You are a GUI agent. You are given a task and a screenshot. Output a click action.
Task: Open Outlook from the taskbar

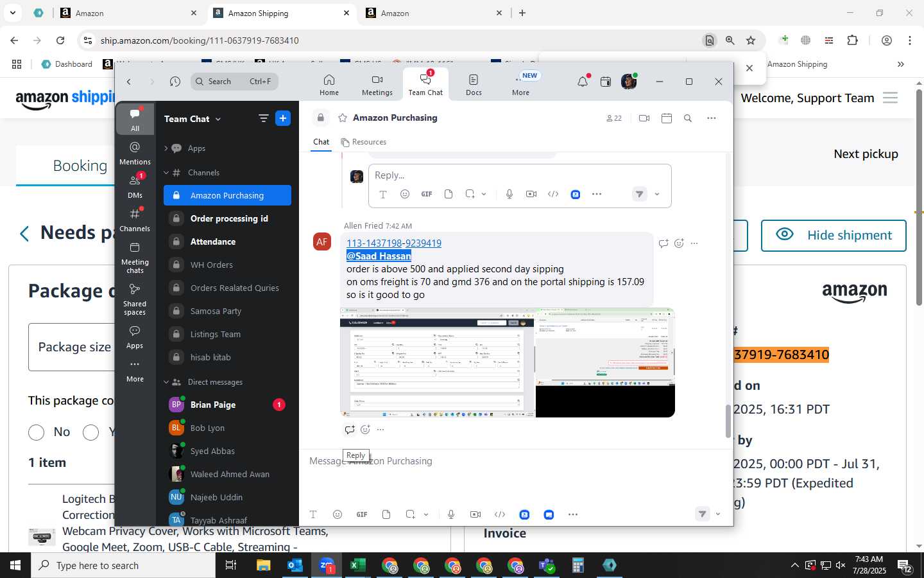pyautogui.click(x=295, y=565)
